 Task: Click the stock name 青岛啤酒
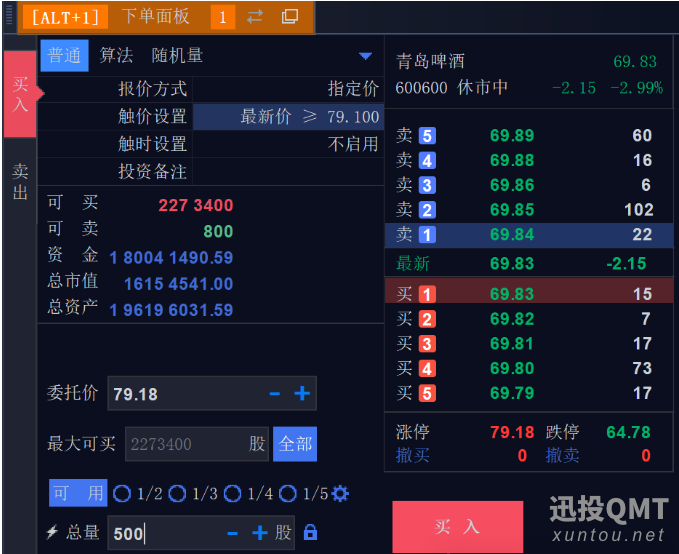point(430,61)
